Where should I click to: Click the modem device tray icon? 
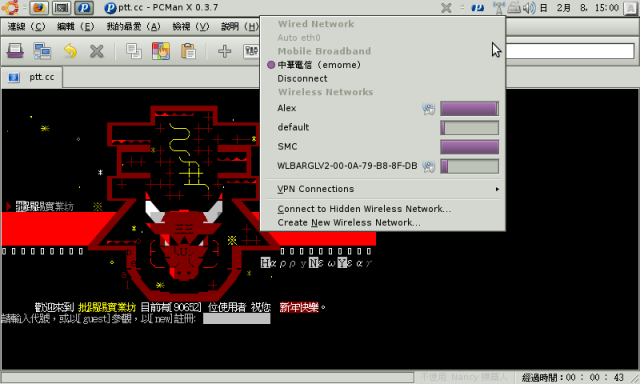point(514,7)
